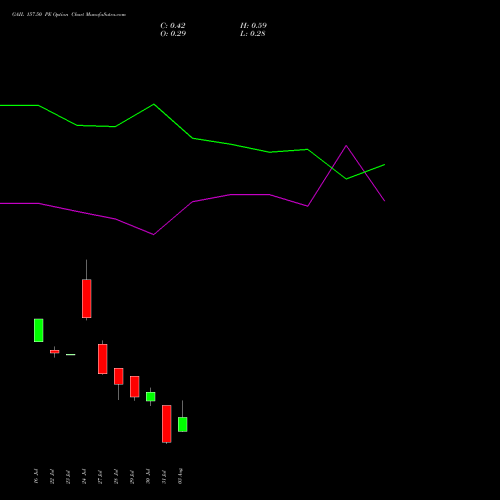Click the red candlestick for 28 Jul

pyautogui.click(x=119, y=376)
